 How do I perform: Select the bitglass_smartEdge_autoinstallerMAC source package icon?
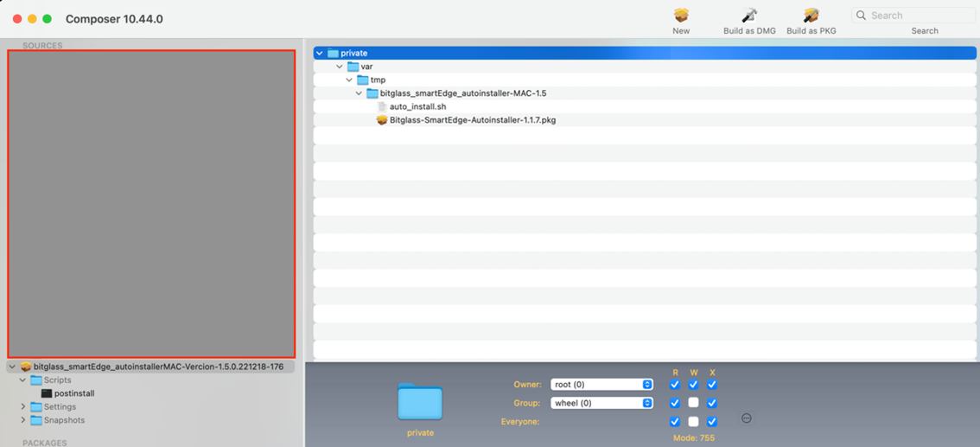click(26, 367)
